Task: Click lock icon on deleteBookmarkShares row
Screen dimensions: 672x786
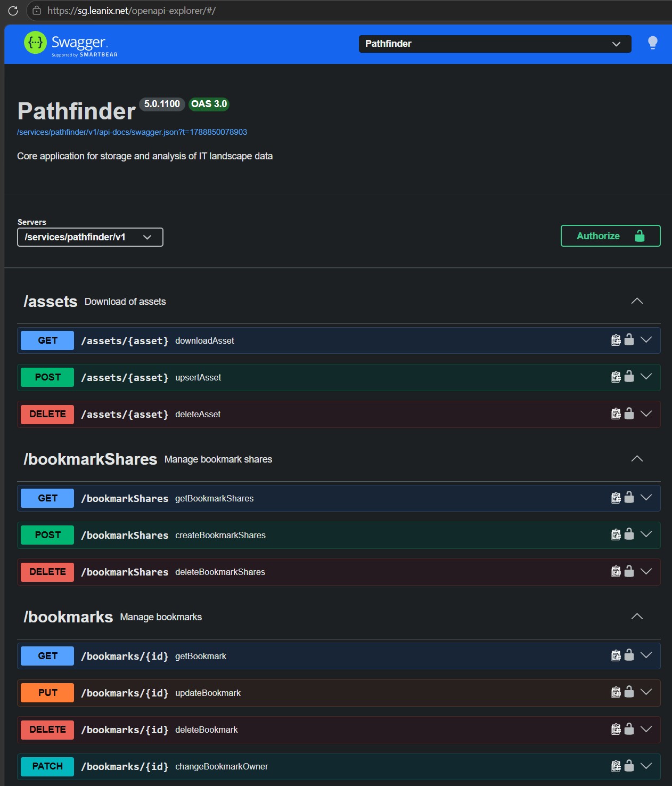Action: click(x=629, y=571)
